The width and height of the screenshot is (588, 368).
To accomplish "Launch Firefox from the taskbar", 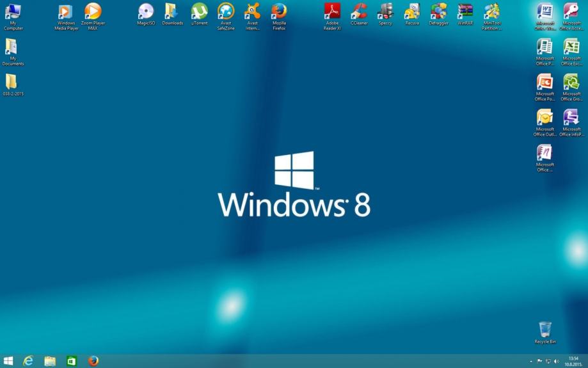I will click(x=93, y=361).
